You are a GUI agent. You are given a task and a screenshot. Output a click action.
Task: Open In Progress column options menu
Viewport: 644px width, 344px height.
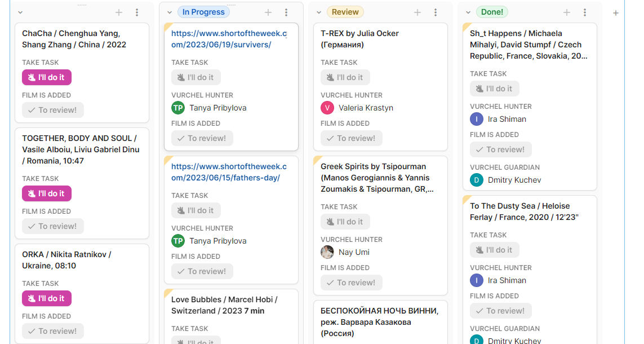tap(286, 12)
